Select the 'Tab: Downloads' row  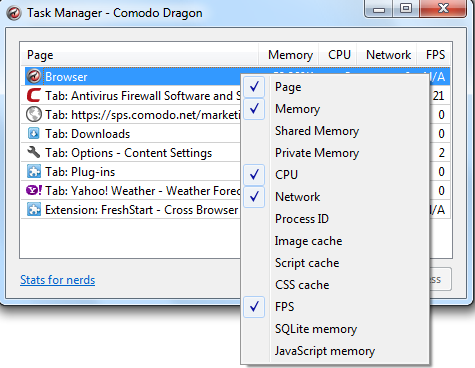pos(131,134)
